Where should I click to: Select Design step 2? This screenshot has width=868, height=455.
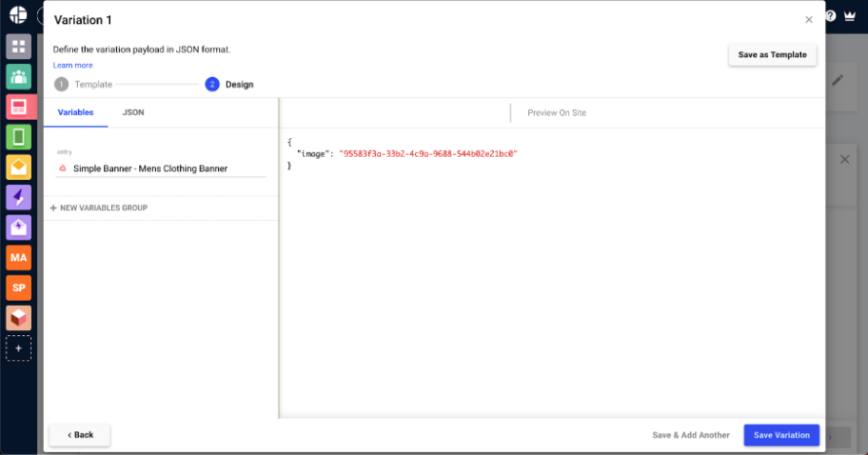click(229, 84)
